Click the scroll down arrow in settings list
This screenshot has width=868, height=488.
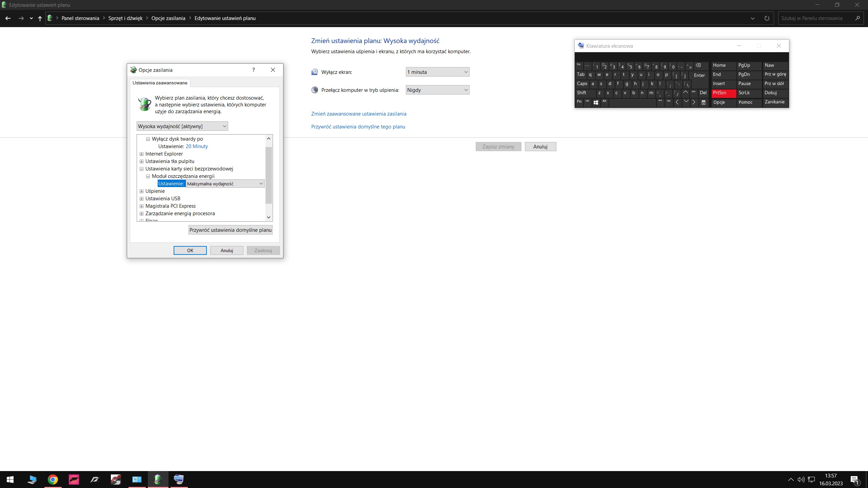(269, 217)
